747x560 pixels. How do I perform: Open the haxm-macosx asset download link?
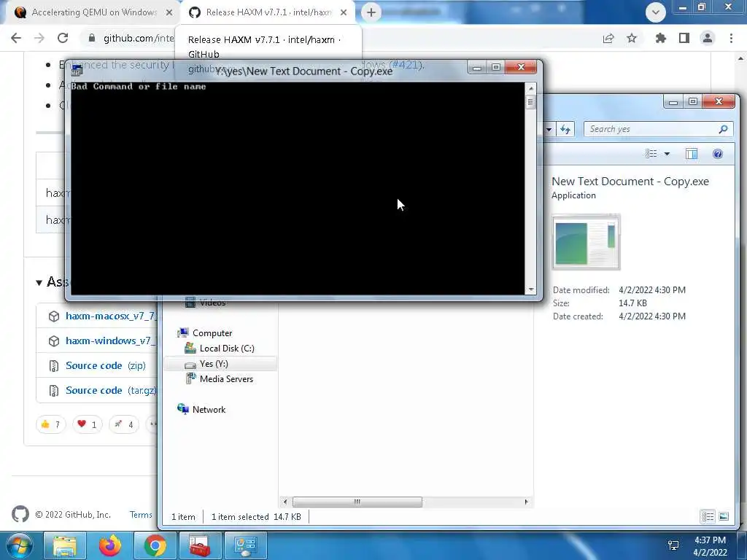(x=111, y=316)
